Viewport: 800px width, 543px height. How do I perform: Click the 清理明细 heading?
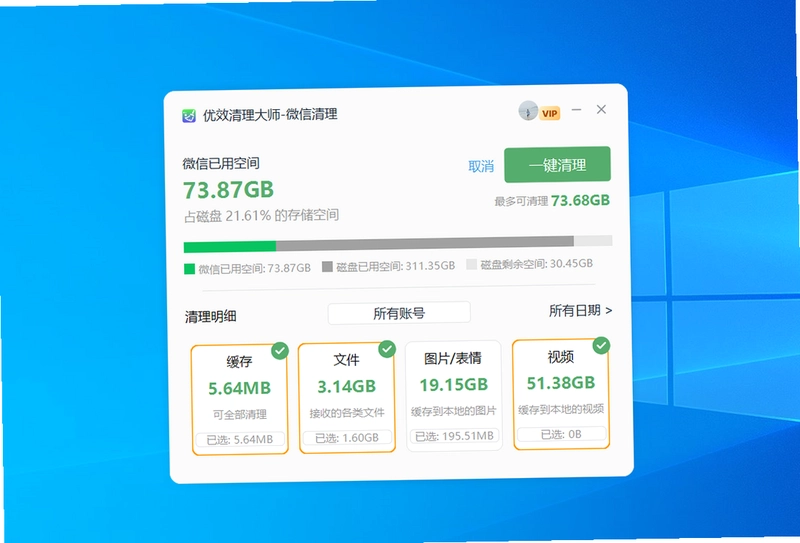(x=210, y=316)
